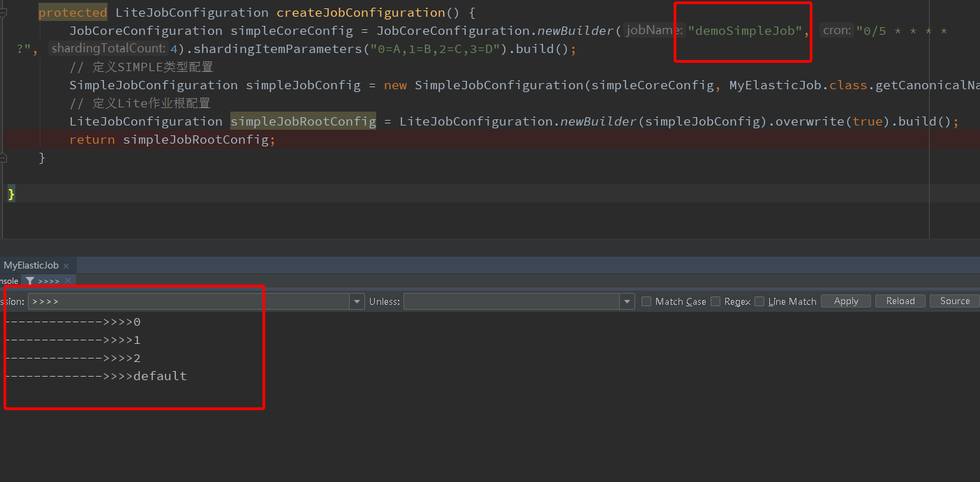Click the createJobConfiguration method name
Image resolution: width=980 pixels, height=482 pixels.
pyautogui.click(x=361, y=13)
